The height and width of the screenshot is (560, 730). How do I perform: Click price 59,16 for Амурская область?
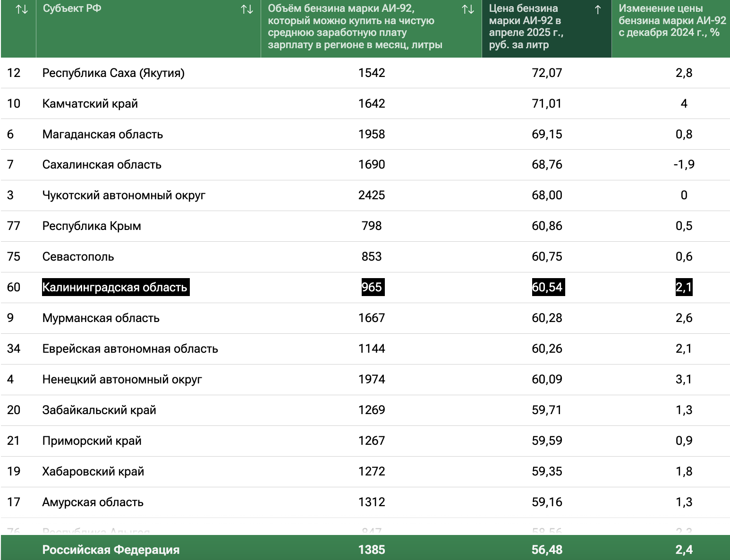click(x=547, y=502)
